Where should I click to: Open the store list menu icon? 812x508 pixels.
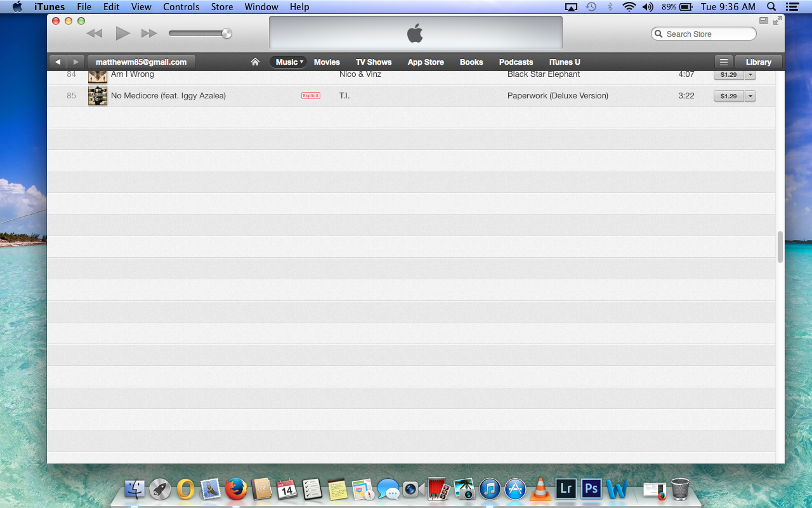[724, 62]
